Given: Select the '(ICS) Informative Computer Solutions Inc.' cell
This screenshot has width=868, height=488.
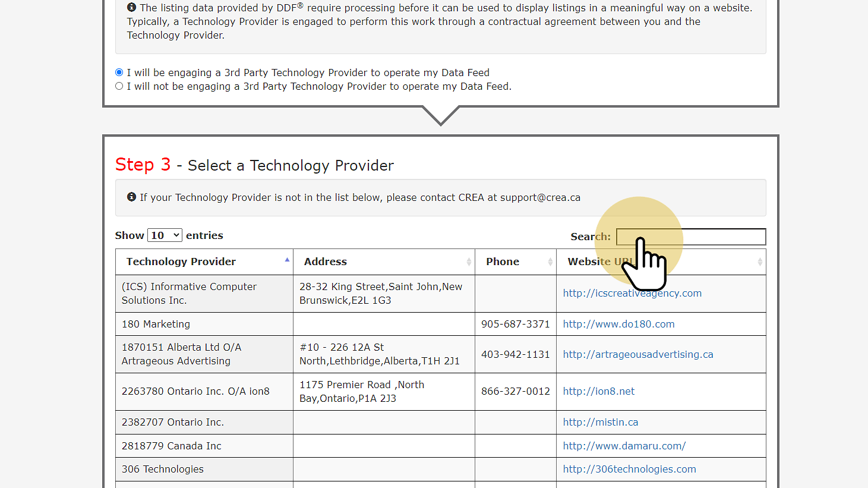Looking at the screenshot, I should pyautogui.click(x=204, y=294).
